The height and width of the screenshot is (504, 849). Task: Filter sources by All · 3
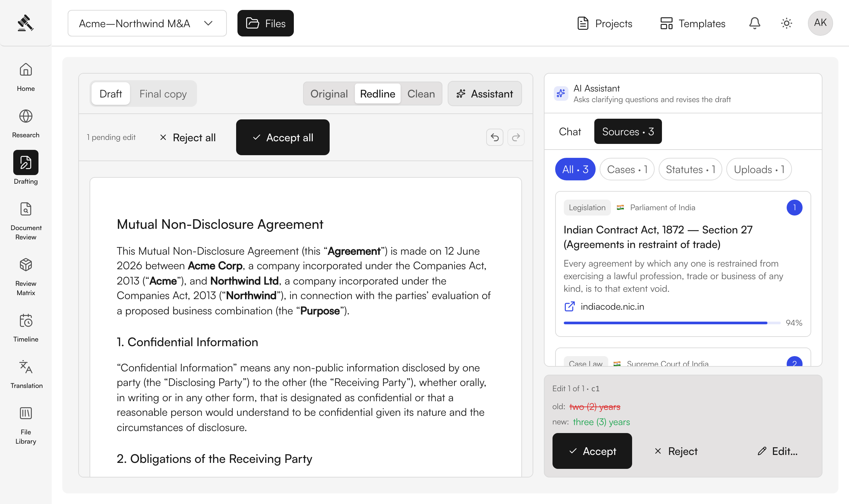point(575,169)
